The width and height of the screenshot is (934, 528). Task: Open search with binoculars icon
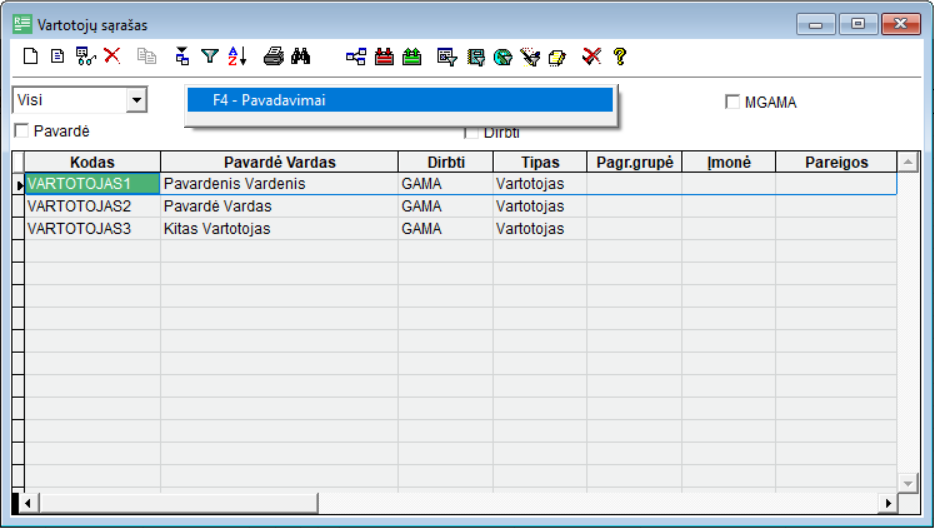(300, 57)
